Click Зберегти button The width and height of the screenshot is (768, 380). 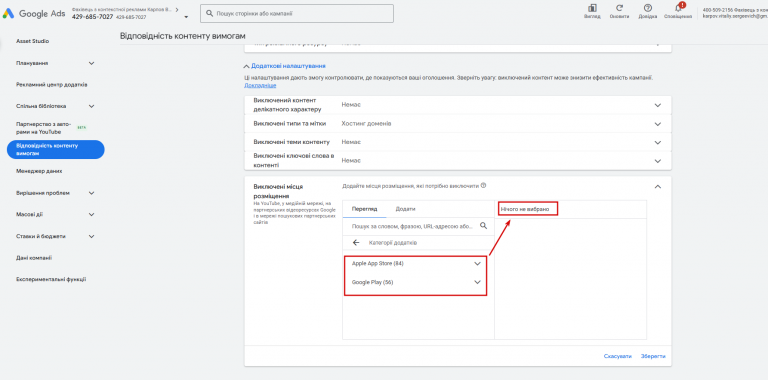[653, 356]
